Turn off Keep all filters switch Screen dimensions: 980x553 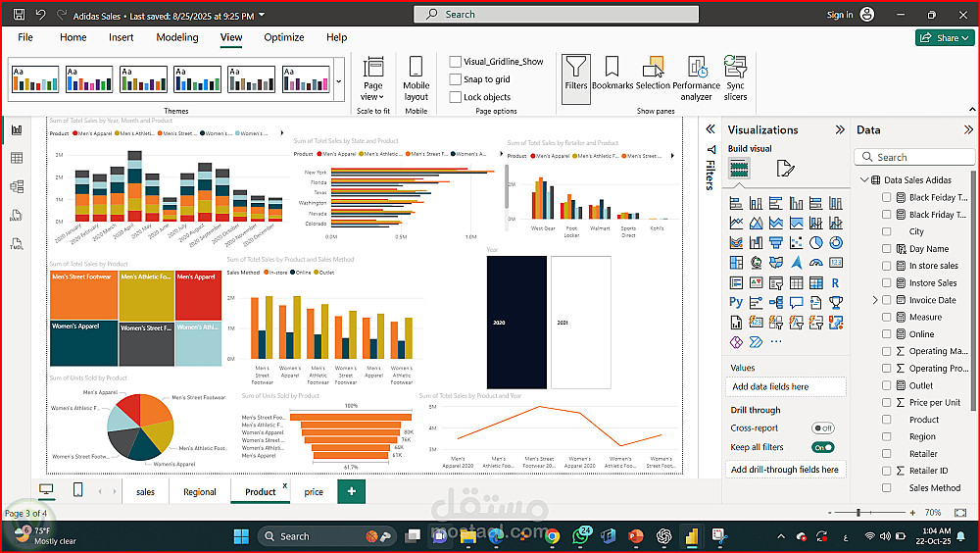pos(822,447)
